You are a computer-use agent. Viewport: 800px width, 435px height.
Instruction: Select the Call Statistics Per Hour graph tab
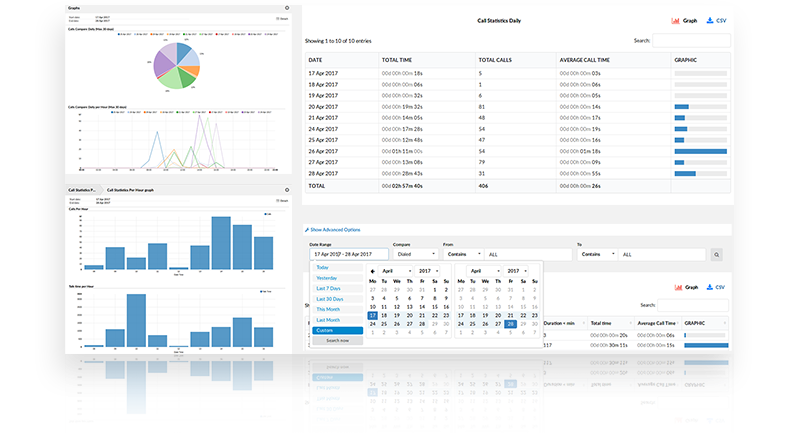coord(130,190)
